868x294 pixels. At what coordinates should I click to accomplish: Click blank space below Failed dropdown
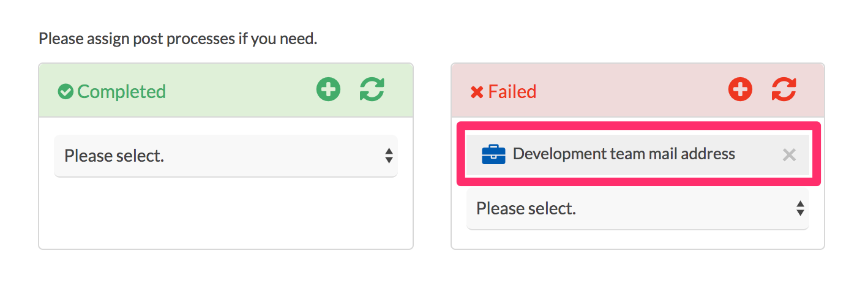638,239
